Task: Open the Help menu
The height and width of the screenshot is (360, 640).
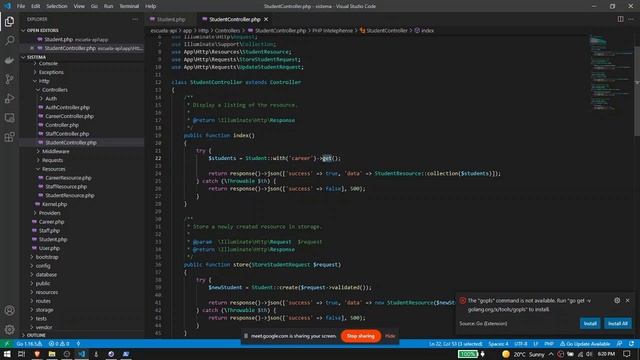Action: point(151,6)
